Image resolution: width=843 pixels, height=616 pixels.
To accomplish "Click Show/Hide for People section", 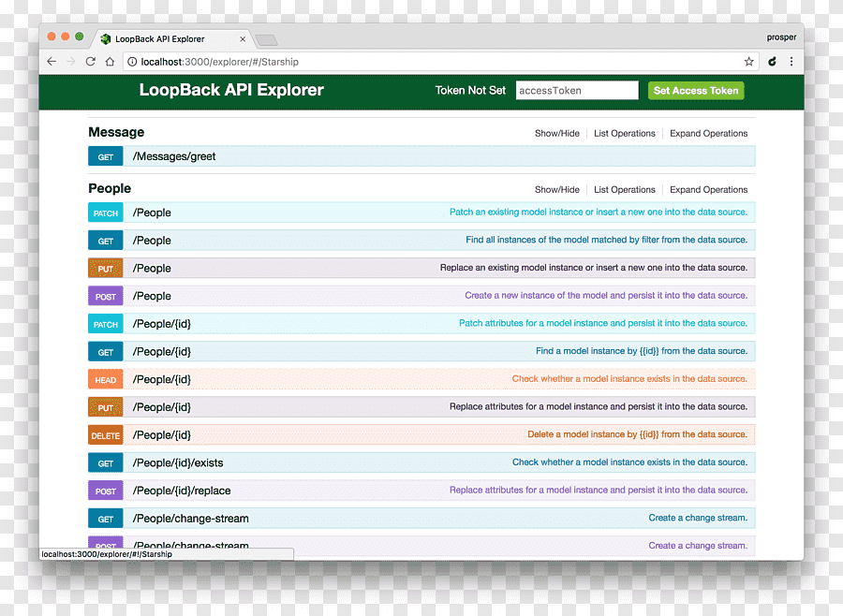I will click(557, 190).
